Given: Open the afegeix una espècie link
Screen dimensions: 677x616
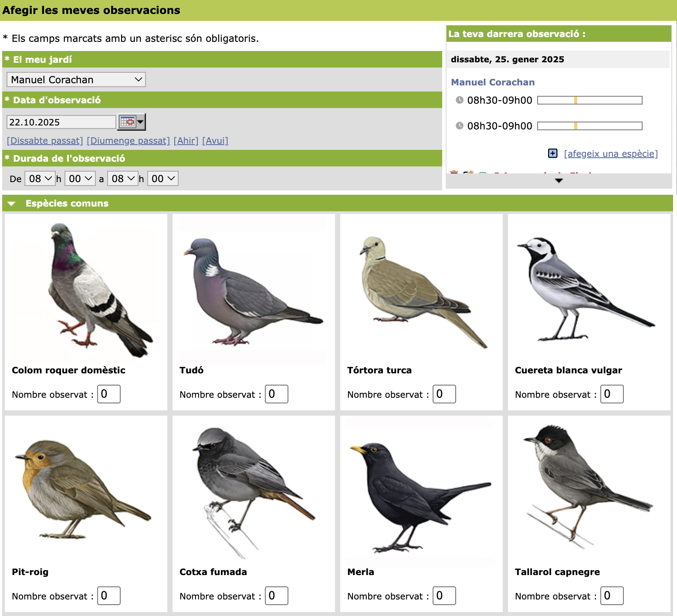Looking at the screenshot, I should [610, 154].
